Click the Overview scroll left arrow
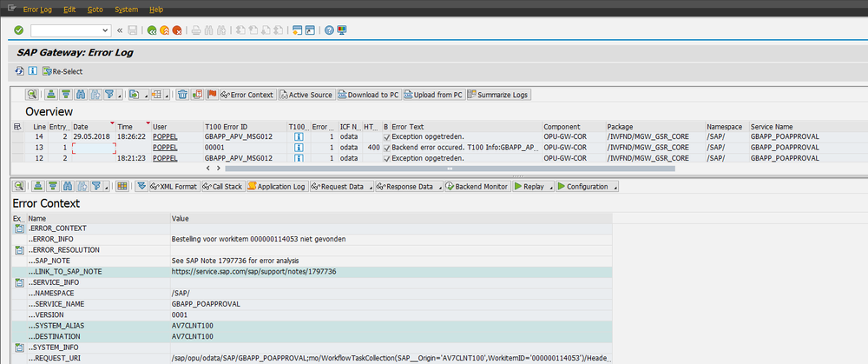Screen dimensions: 868x364 click(x=208, y=168)
